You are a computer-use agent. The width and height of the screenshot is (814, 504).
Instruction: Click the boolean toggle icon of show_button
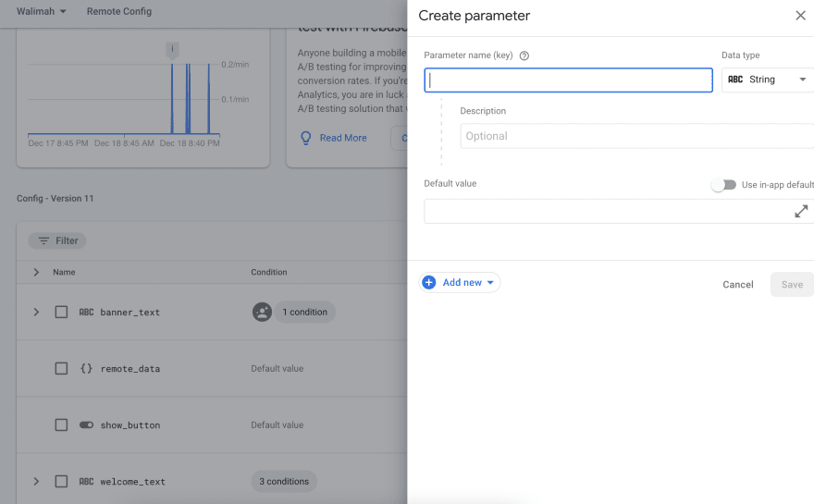[86, 425]
